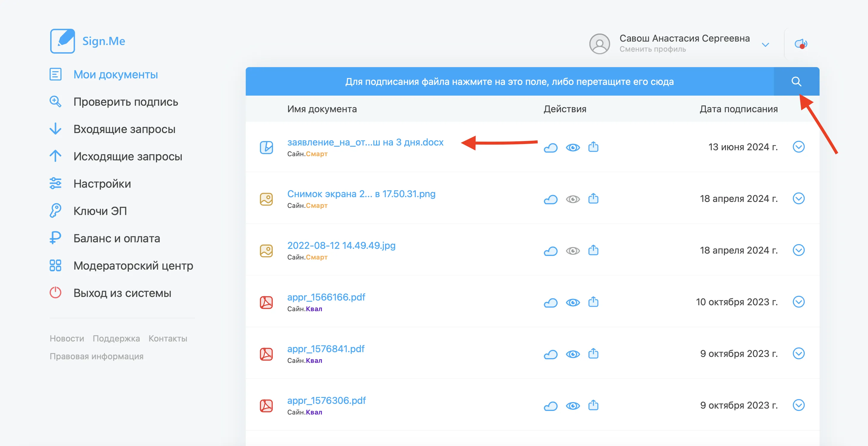
Task: Open appr_1576306.pdf document
Action: click(326, 400)
